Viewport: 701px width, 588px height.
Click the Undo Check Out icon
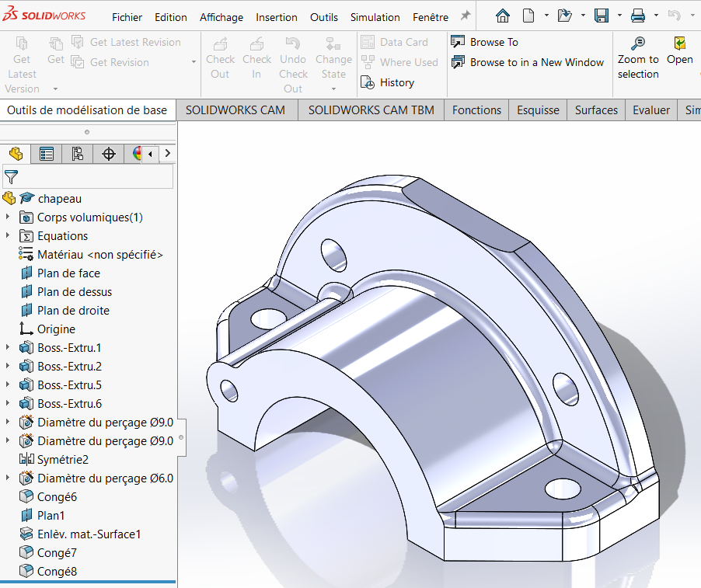pyautogui.click(x=293, y=43)
